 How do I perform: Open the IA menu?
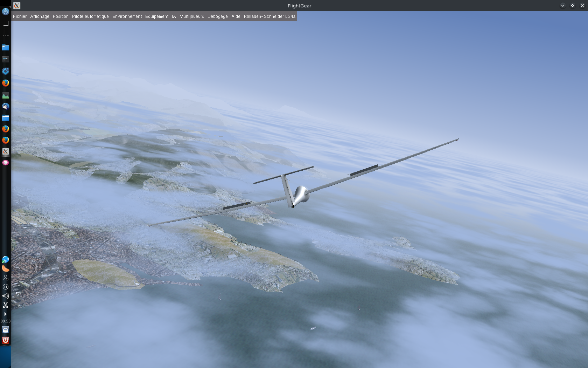174,16
